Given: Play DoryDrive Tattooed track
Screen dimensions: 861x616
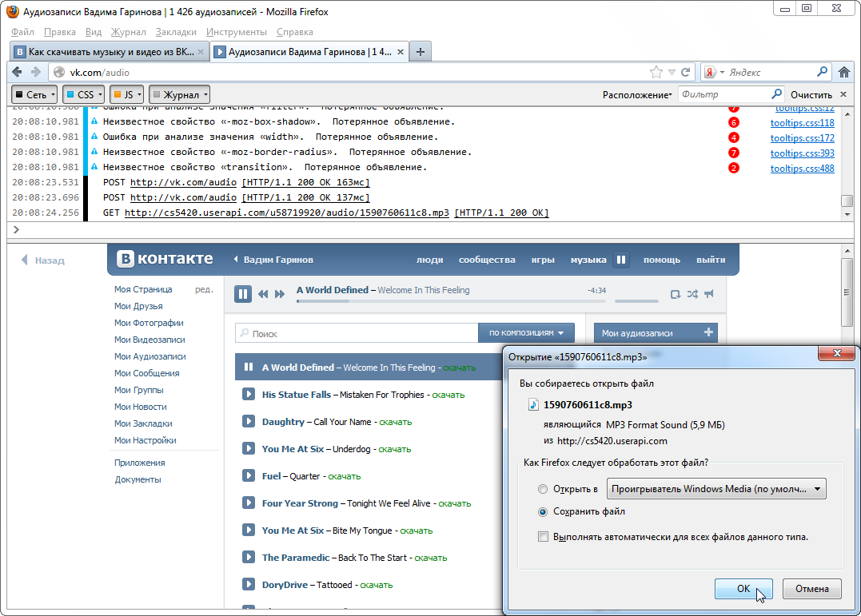Looking at the screenshot, I should pyautogui.click(x=248, y=584).
